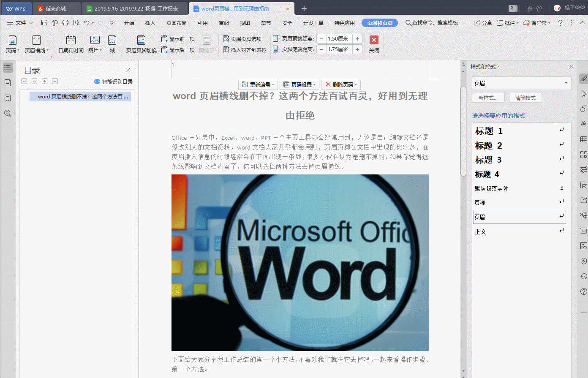Select the 页眉和页脚 tab
Screen dimensions: 588x378
[x=380, y=23]
